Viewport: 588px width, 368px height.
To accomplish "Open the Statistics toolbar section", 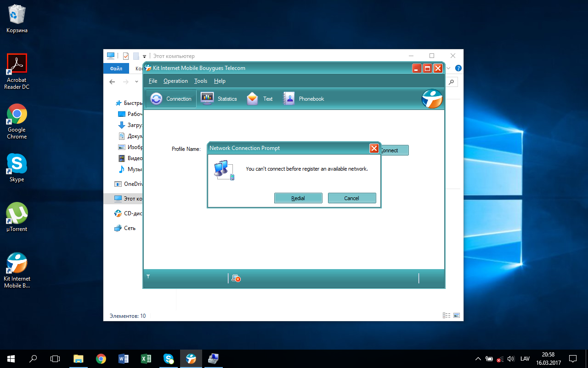I will (219, 99).
